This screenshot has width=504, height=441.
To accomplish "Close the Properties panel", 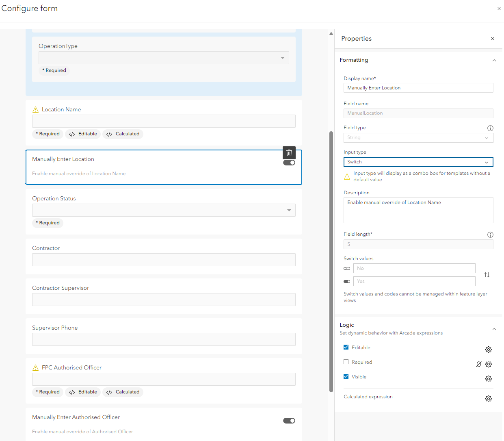I will pos(493,39).
